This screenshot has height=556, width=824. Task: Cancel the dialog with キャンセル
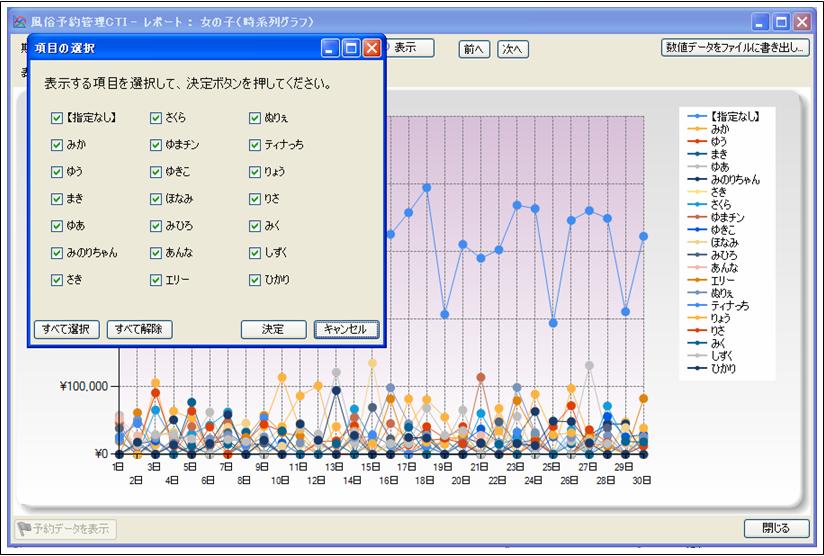[346, 329]
